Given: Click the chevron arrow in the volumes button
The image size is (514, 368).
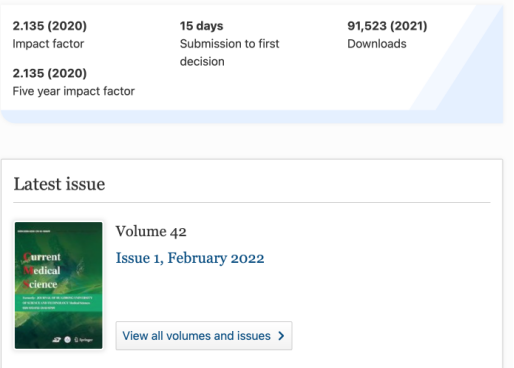Looking at the screenshot, I should pyautogui.click(x=281, y=336).
